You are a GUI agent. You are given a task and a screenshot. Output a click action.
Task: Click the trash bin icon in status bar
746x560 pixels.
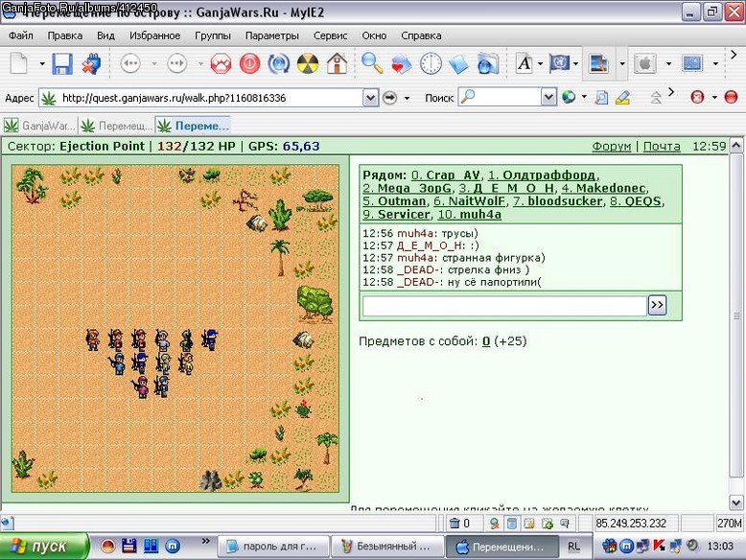[x=455, y=524]
